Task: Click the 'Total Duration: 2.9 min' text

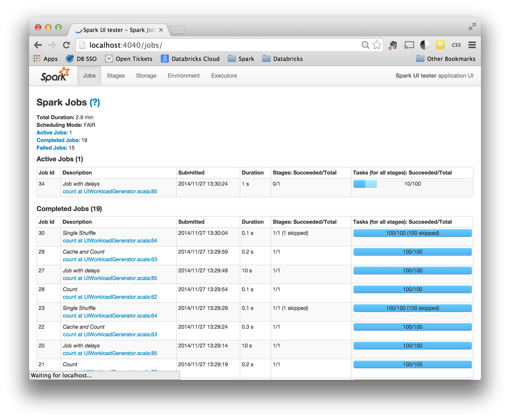Action: click(65, 117)
